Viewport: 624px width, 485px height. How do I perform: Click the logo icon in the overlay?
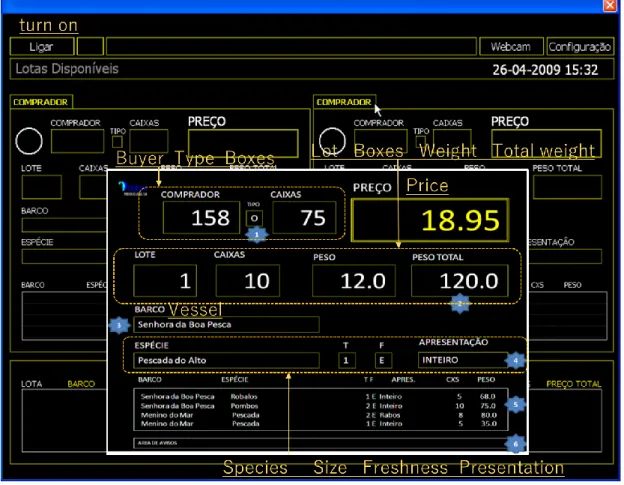[133, 189]
